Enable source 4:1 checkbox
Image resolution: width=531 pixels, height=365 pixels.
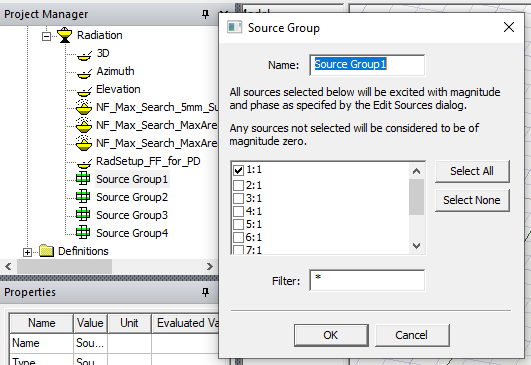pos(238,211)
